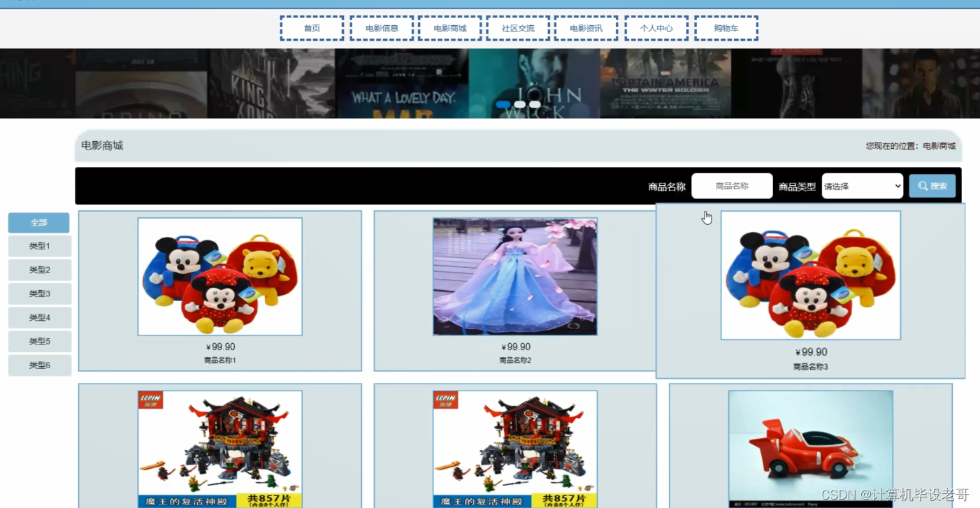Go to 电影信息 in the nav bar

click(x=382, y=29)
